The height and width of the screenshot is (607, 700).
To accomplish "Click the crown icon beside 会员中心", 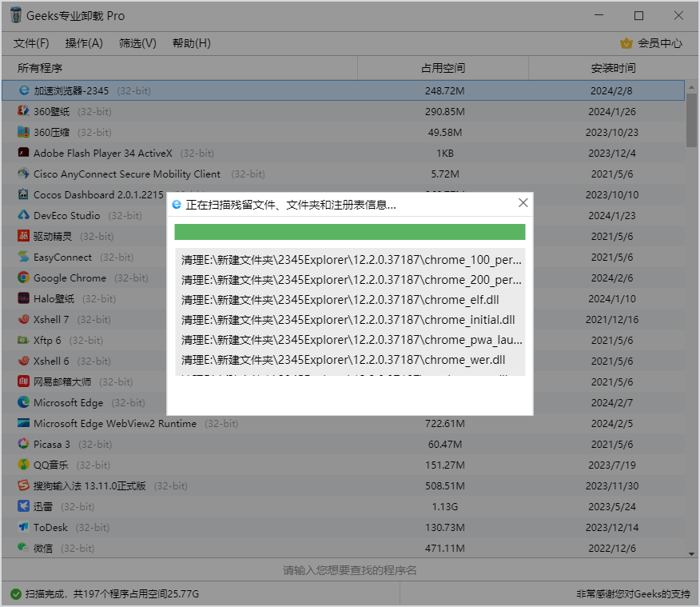I will [x=626, y=43].
